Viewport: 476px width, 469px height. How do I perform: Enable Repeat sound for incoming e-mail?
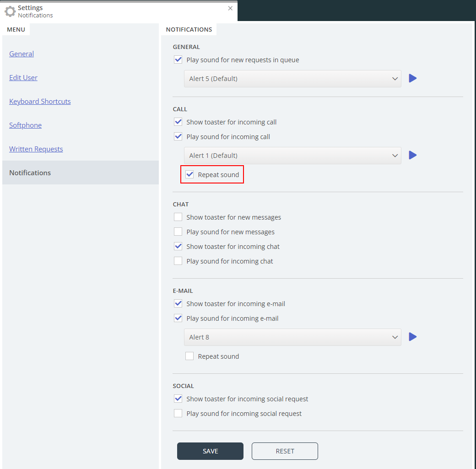coord(189,356)
